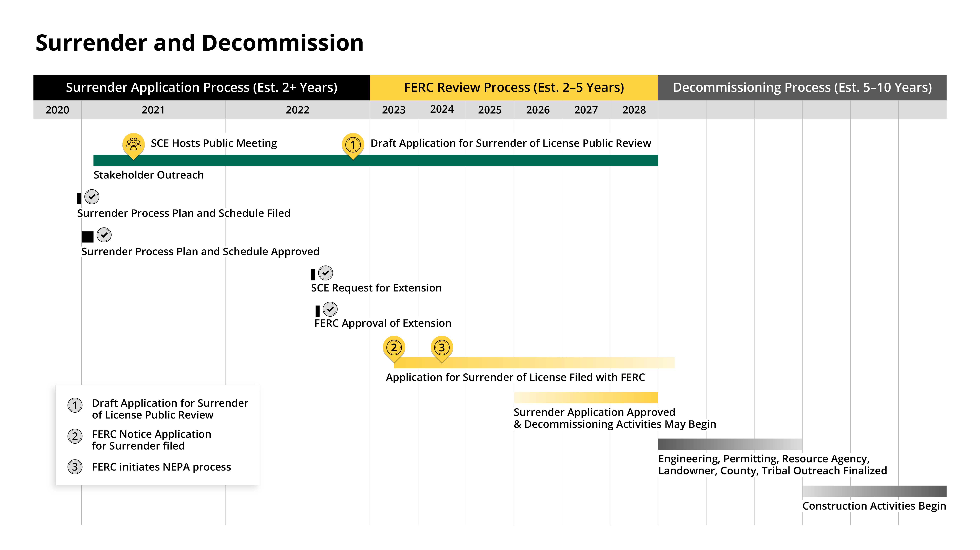Click the Construction Activities Begin text
The height and width of the screenshot is (550, 980).
click(x=874, y=506)
